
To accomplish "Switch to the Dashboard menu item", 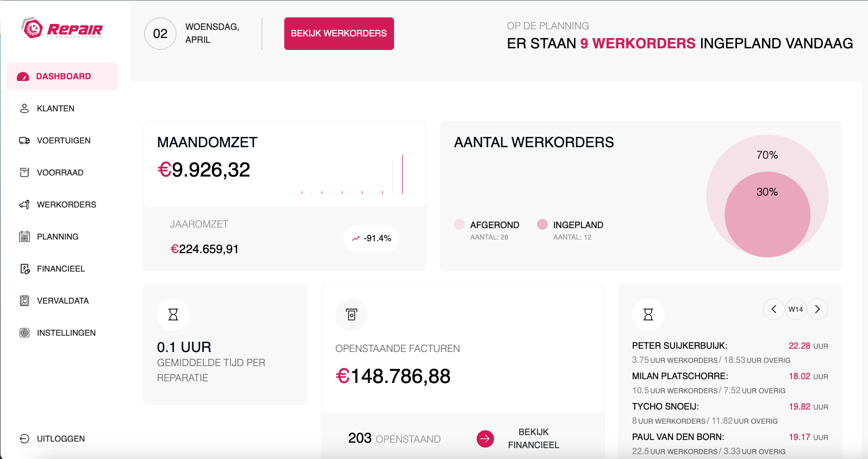I will point(63,77).
